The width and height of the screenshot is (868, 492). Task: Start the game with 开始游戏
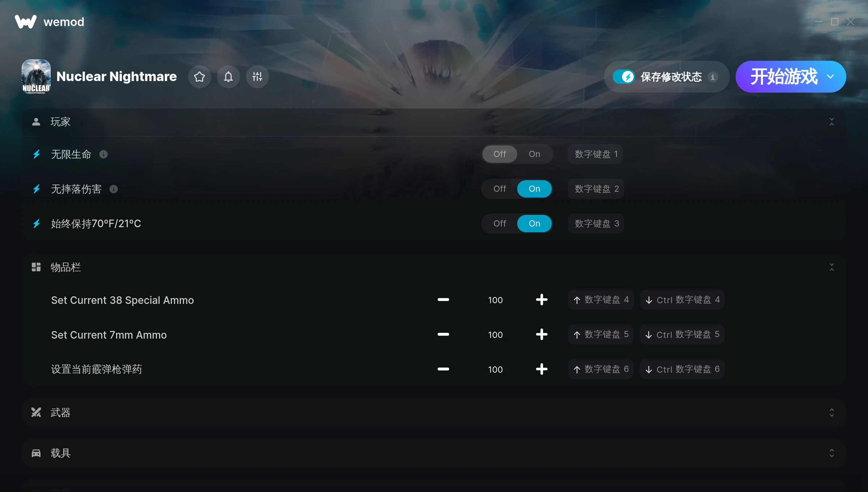[783, 77]
